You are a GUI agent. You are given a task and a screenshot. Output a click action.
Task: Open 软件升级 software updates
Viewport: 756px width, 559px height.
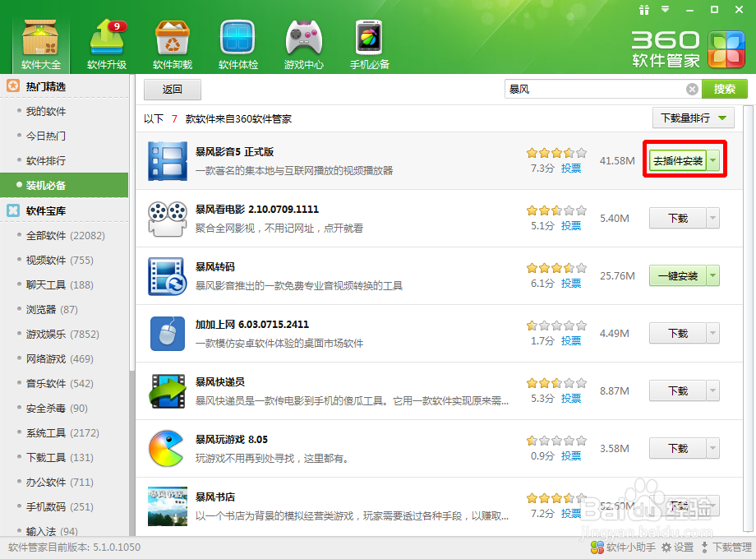click(x=107, y=44)
